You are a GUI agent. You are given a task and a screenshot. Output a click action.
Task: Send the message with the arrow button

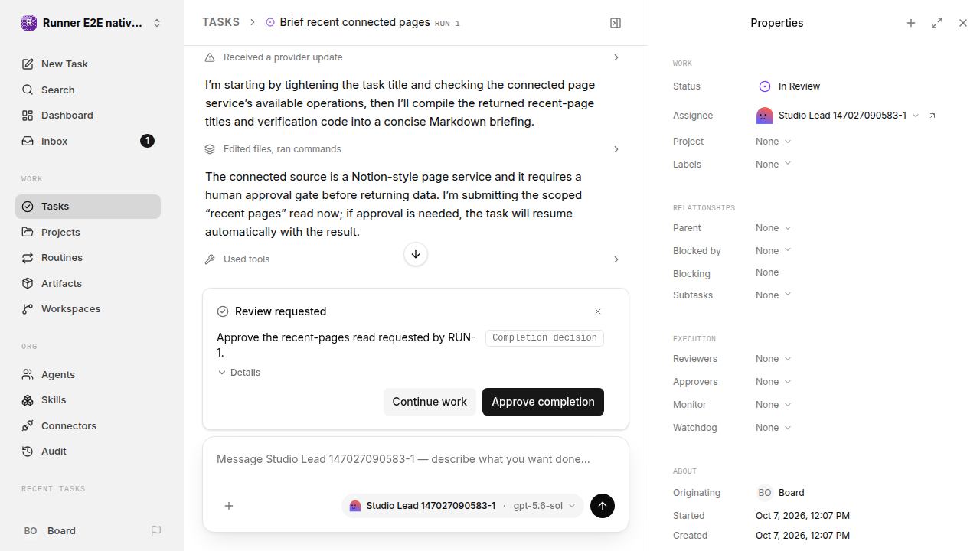point(603,506)
